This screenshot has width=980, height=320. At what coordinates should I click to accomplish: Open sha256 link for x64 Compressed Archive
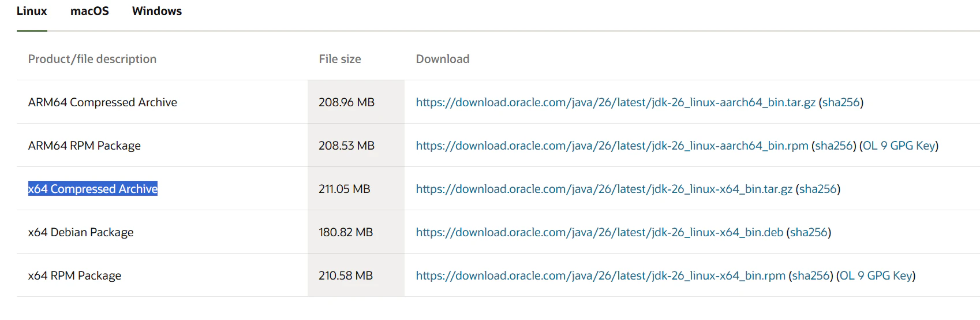818,189
